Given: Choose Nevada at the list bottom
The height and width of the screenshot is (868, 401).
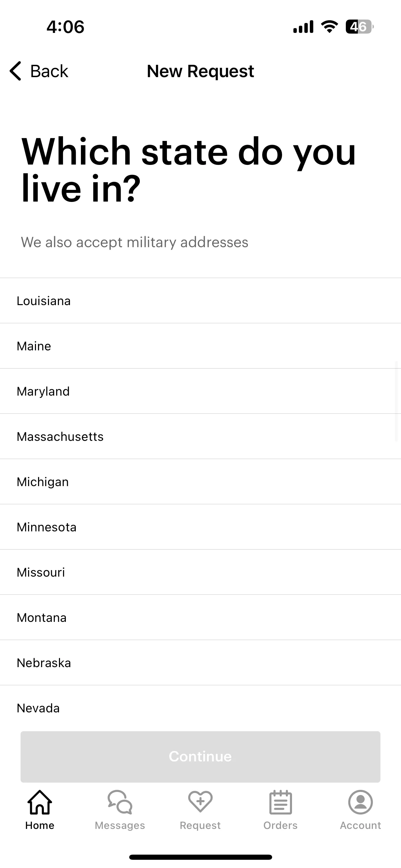Looking at the screenshot, I should coord(200,708).
